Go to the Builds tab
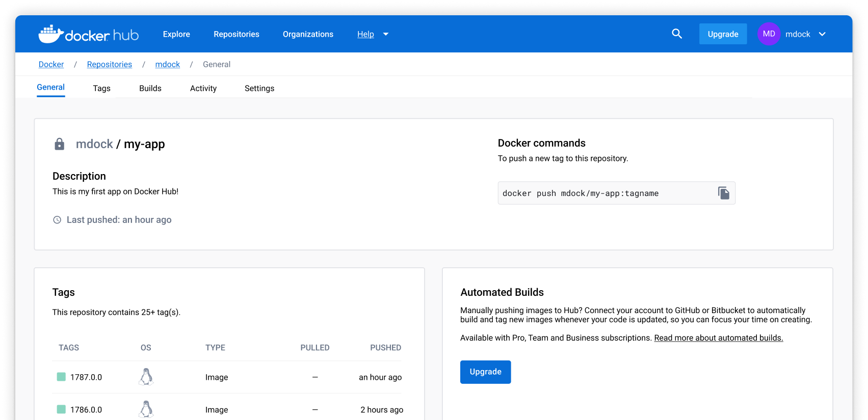 pyautogui.click(x=150, y=88)
